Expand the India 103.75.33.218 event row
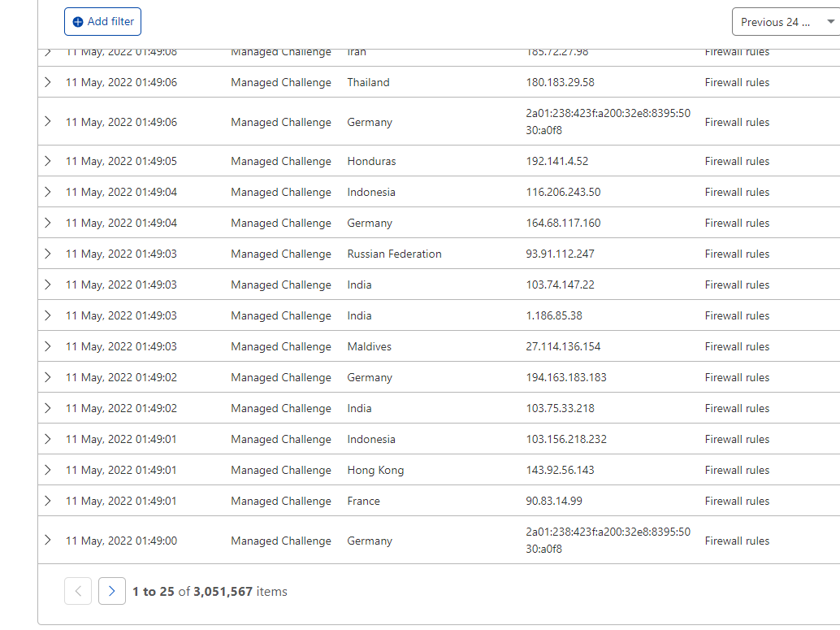Image resolution: width=840 pixels, height=630 pixels. point(48,408)
